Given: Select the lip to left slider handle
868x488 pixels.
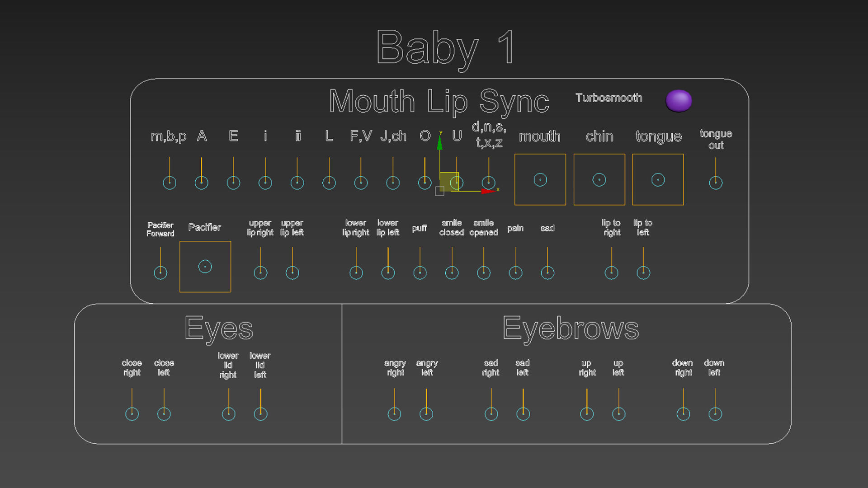Looking at the screenshot, I should tap(643, 273).
